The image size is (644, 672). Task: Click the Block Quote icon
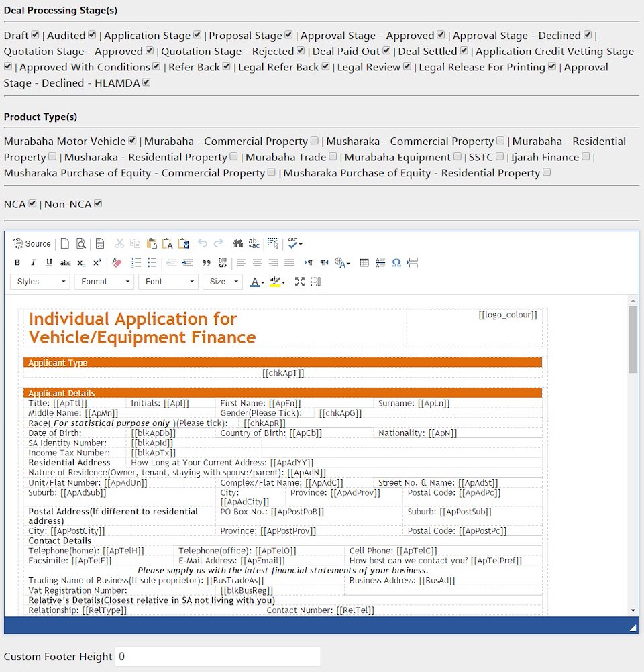pyautogui.click(x=206, y=263)
